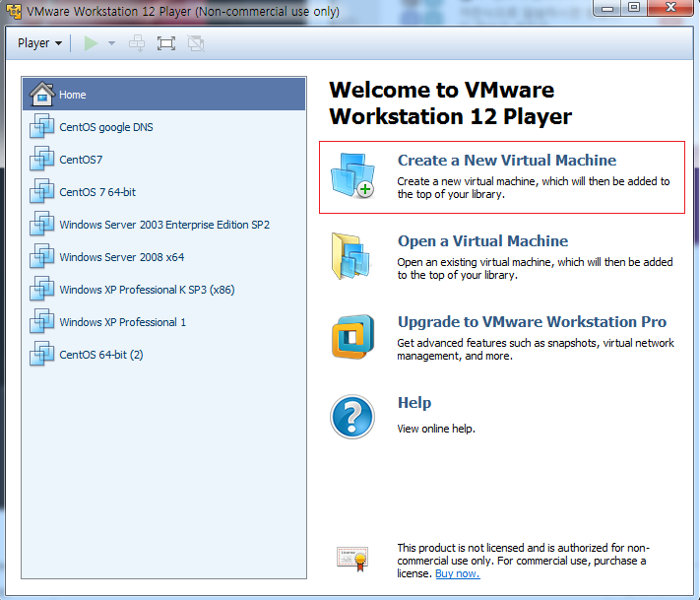Click Open a Virtual Machine link

point(482,240)
